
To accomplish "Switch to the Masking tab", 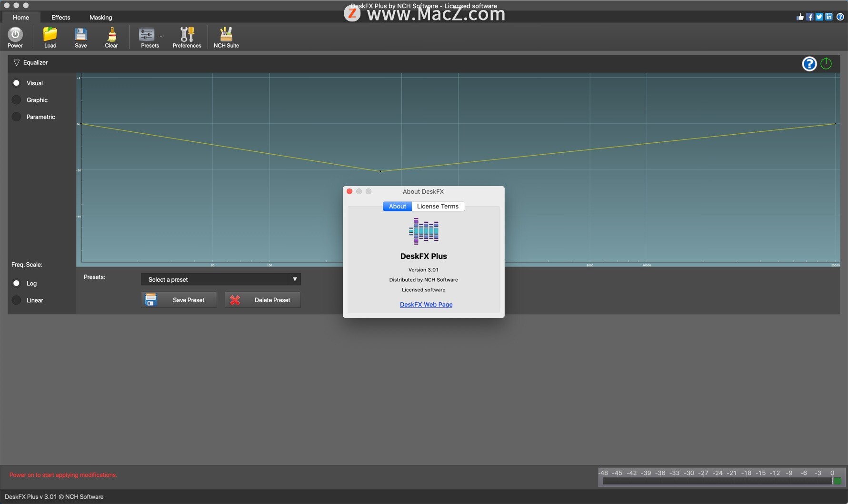I will [101, 18].
